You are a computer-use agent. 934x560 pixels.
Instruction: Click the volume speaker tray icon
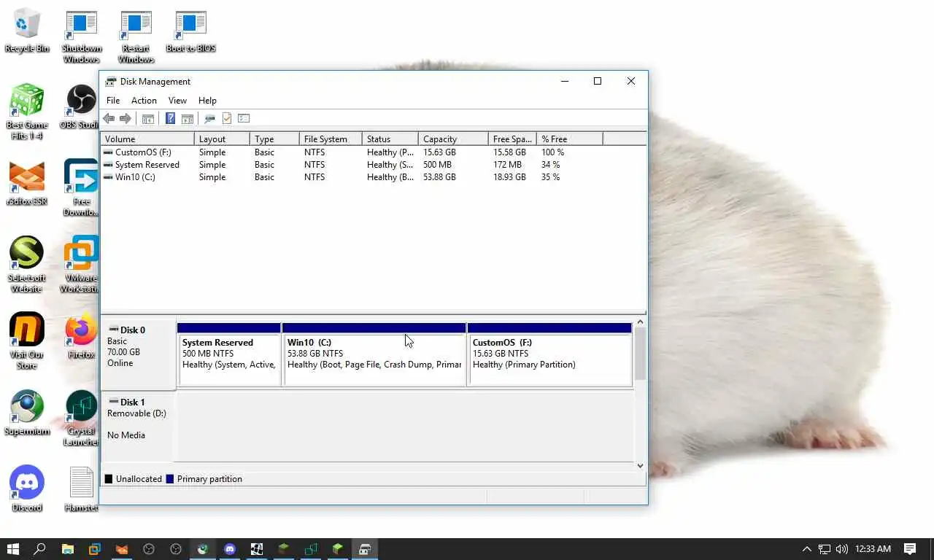pos(842,549)
